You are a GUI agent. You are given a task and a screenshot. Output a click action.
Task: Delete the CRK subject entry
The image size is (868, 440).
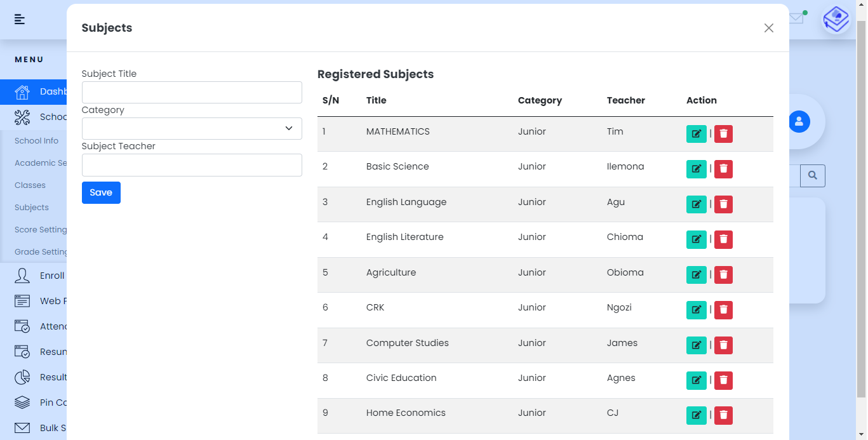[x=723, y=310]
